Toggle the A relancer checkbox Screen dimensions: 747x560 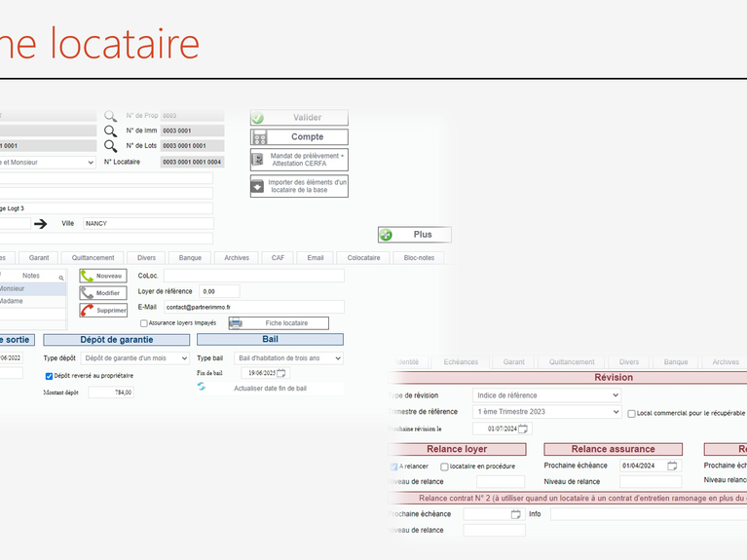click(x=394, y=467)
